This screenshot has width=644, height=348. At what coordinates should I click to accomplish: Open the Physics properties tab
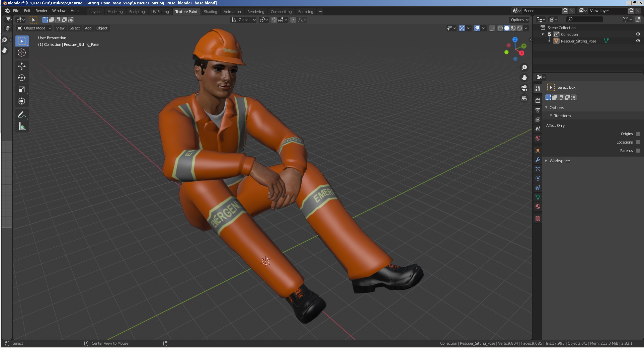(x=538, y=178)
